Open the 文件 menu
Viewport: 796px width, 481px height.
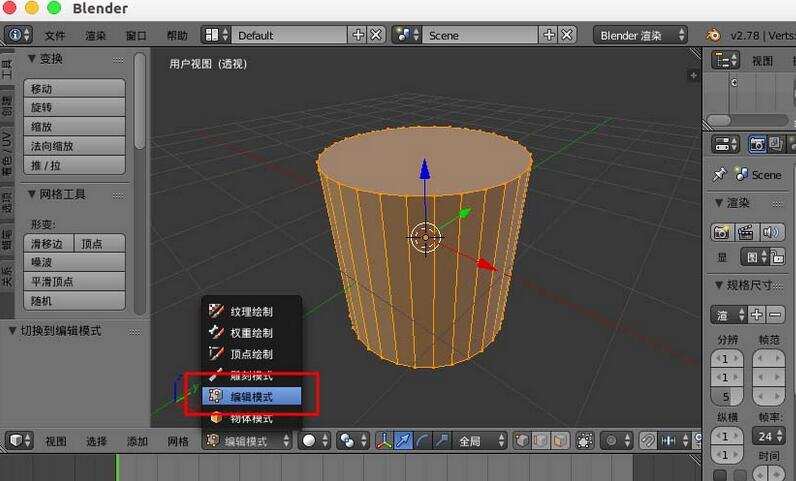coord(55,35)
